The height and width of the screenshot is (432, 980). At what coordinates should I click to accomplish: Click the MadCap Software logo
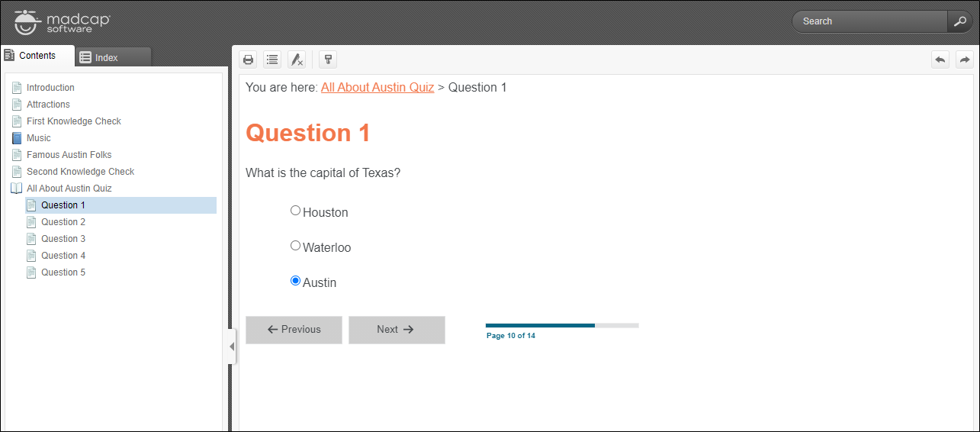click(63, 21)
